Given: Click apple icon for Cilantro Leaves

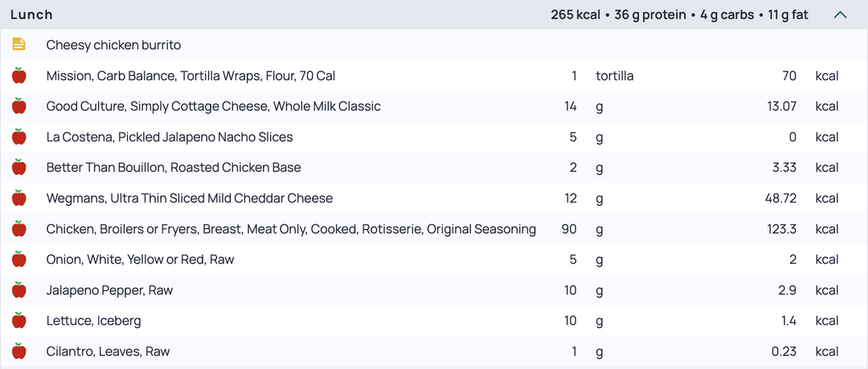Looking at the screenshot, I should 18,351.
